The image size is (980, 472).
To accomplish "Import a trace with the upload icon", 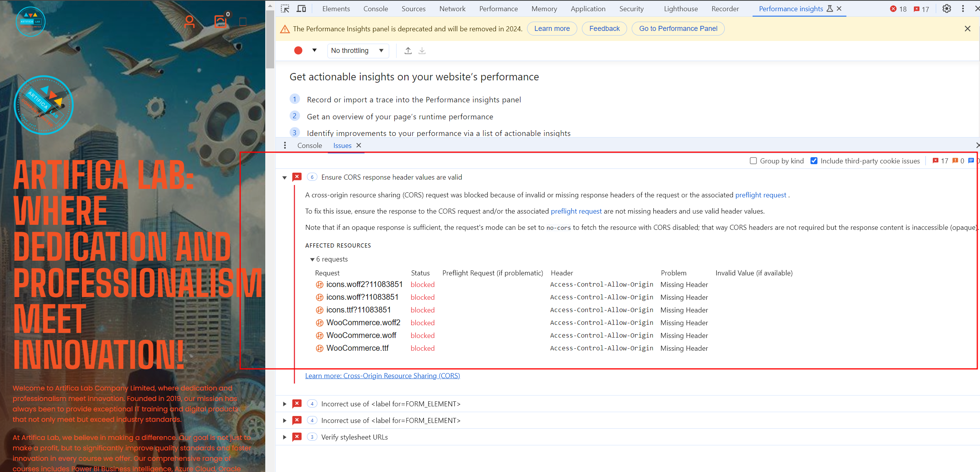I will click(408, 51).
